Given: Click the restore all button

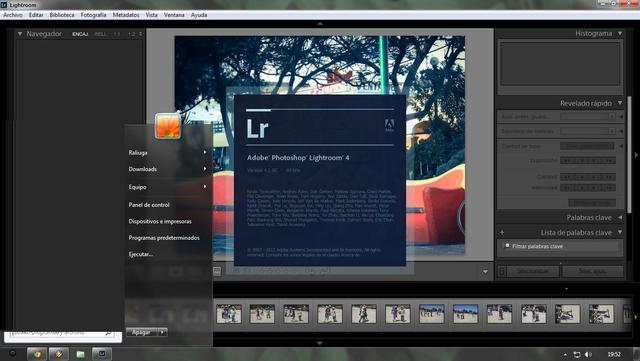Looking at the screenshot, I should click(592, 203).
